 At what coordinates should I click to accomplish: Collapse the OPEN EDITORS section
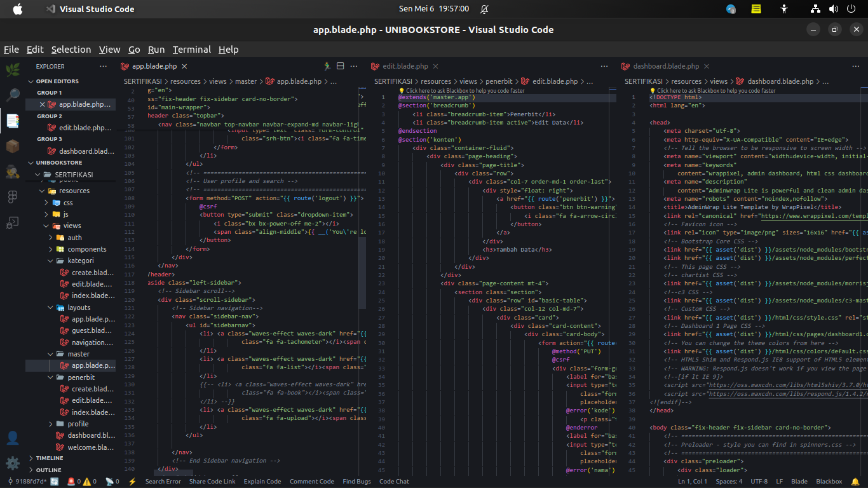tap(57, 81)
